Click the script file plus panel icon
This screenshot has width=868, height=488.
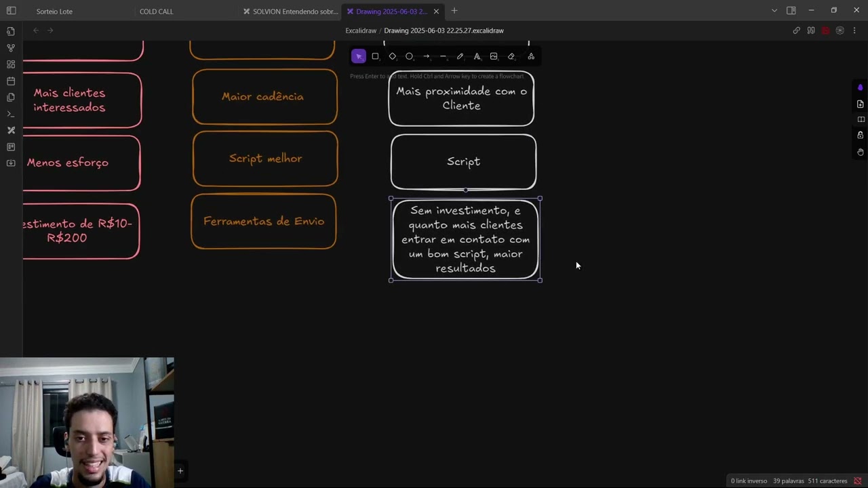coord(860,104)
